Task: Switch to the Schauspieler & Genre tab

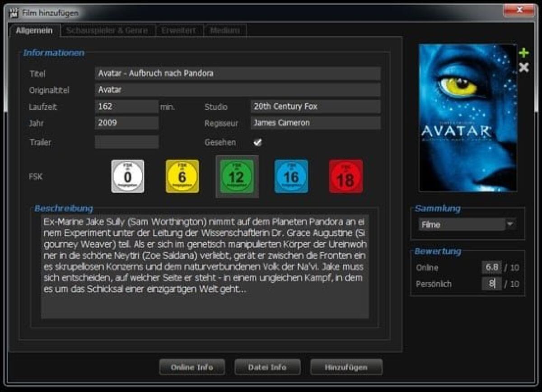Action: click(108, 30)
